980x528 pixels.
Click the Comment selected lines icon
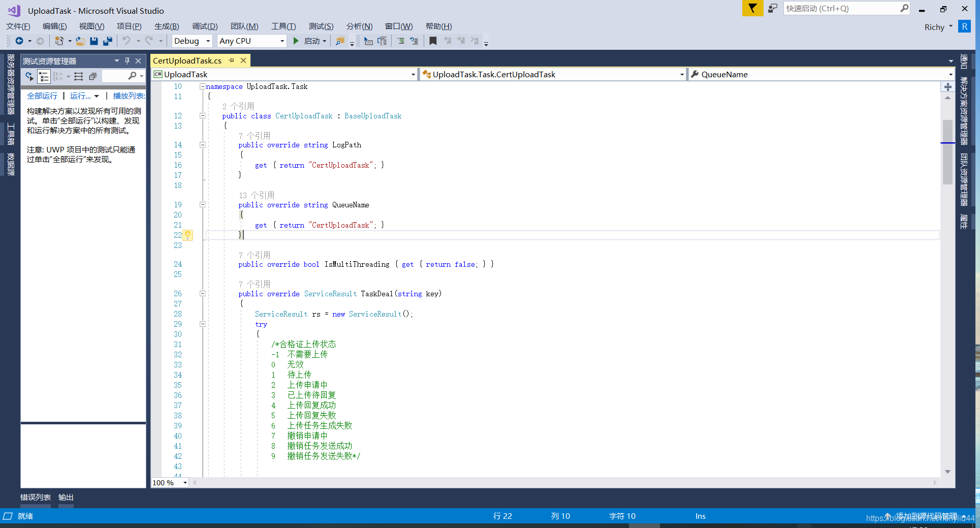pyautogui.click(x=401, y=41)
